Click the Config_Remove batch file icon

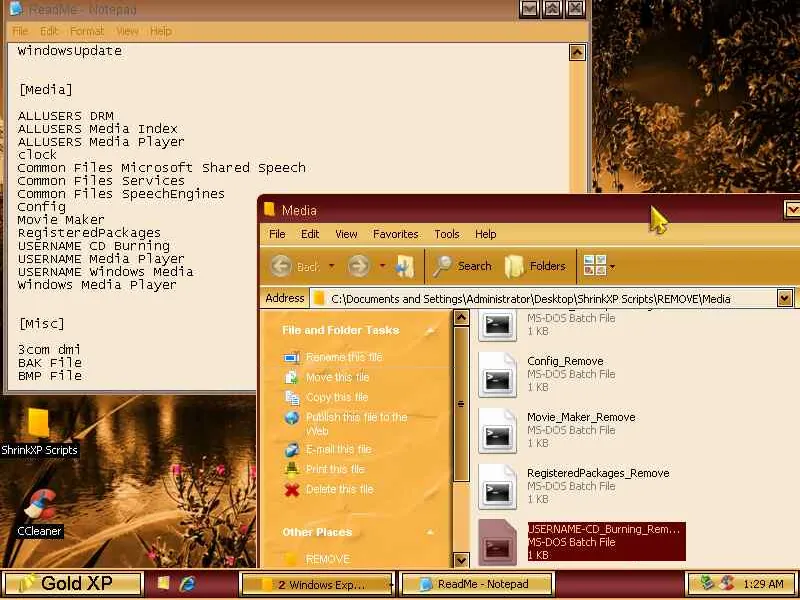pyautogui.click(x=497, y=377)
